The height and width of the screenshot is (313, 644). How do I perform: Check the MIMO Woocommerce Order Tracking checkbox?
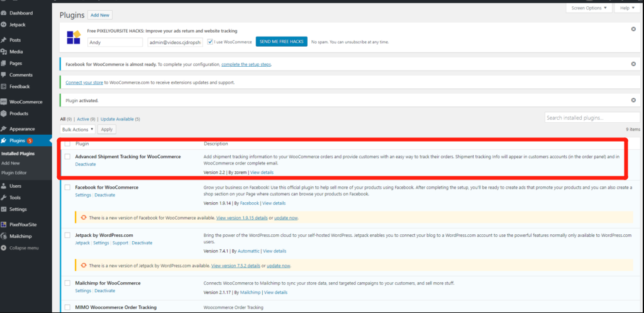coord(67,307)
